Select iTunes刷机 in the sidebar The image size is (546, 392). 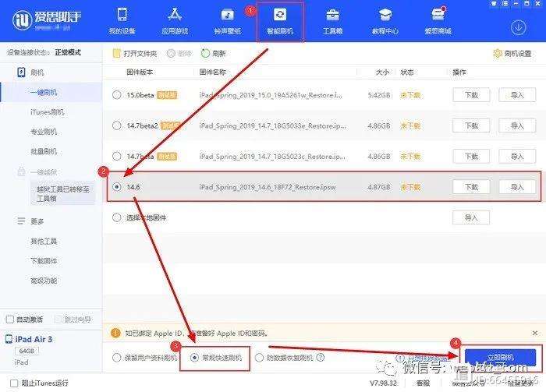tap(48, 112)
